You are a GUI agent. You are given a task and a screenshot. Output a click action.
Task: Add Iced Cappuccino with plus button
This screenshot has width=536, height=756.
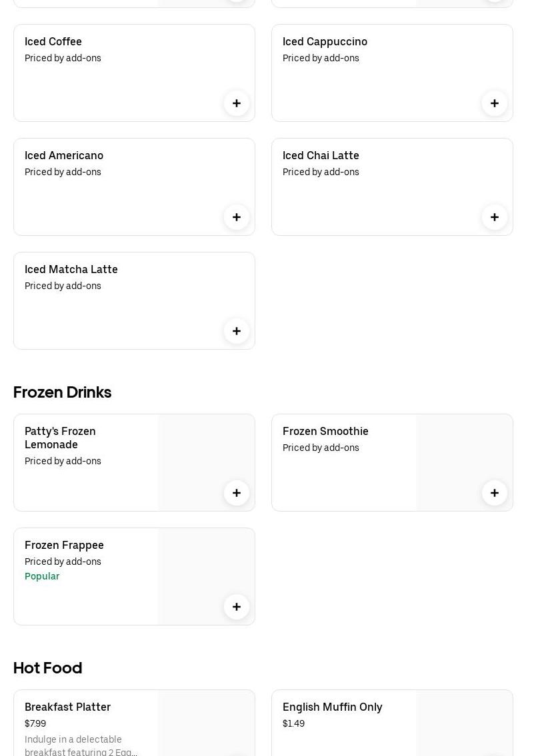(495, 103)
